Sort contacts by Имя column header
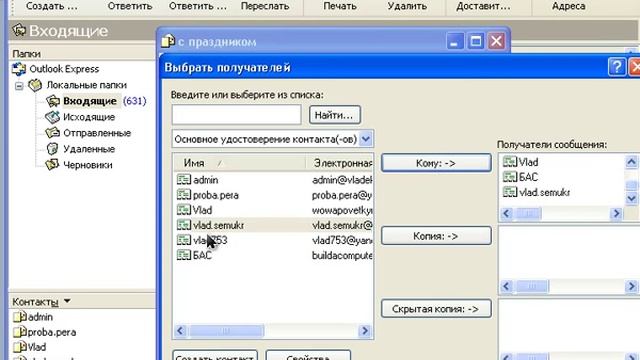Viewport: 640px width, 360px height. click(x=239, y=163)
